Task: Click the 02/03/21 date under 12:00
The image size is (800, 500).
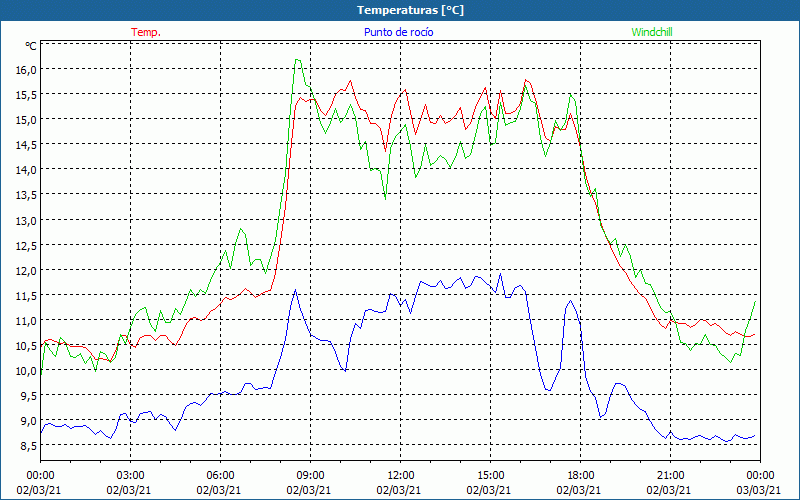Action: coord(399,490)
